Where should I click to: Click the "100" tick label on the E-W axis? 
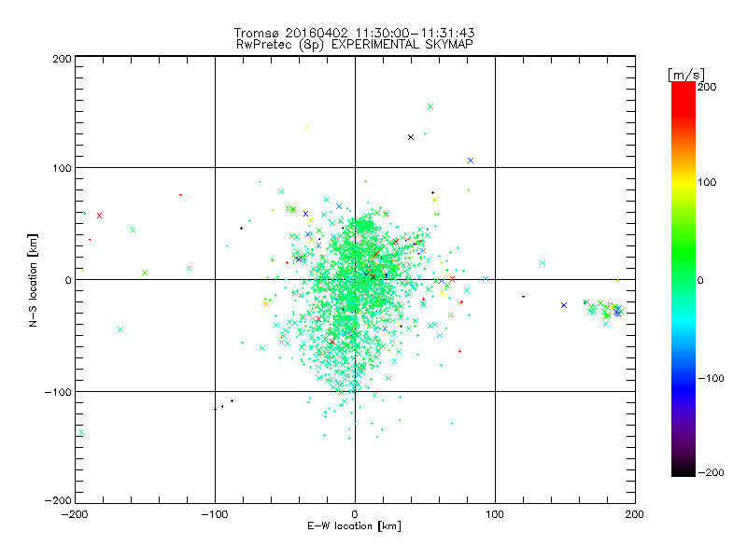click(495, 514)
